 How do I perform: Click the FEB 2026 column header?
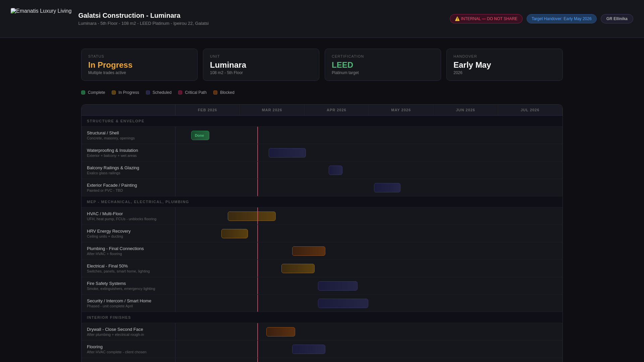[207, 110]
